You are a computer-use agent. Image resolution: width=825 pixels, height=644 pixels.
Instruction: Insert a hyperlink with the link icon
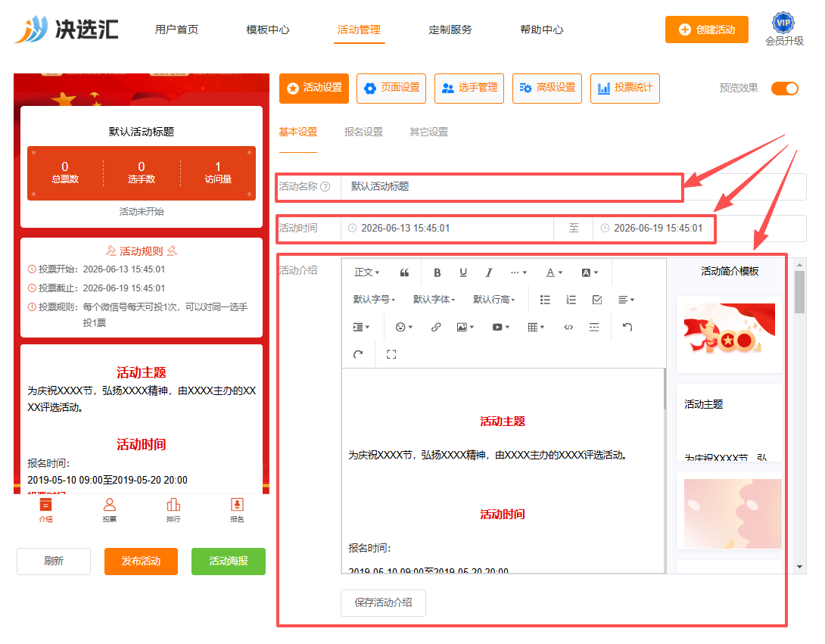[436, 327]
